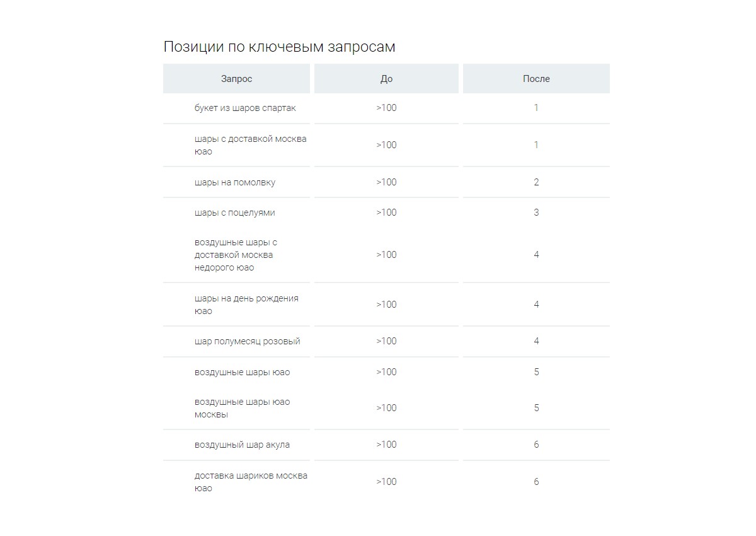Click the 'воздушный шар акула' query

coord(243,445)
